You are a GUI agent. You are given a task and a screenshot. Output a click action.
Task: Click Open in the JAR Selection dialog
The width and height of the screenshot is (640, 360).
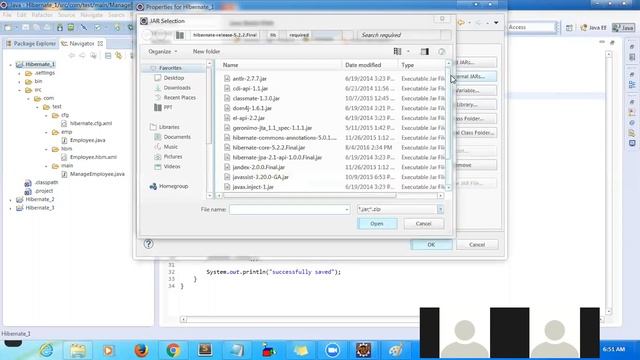coord(377,224)
